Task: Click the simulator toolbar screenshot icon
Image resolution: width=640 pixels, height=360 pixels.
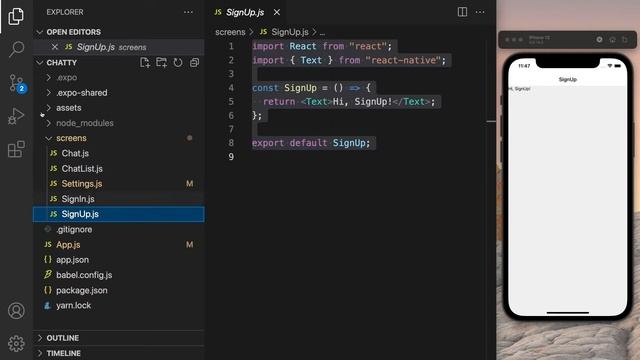Action: pyautogui.click(x=599, y=40)
